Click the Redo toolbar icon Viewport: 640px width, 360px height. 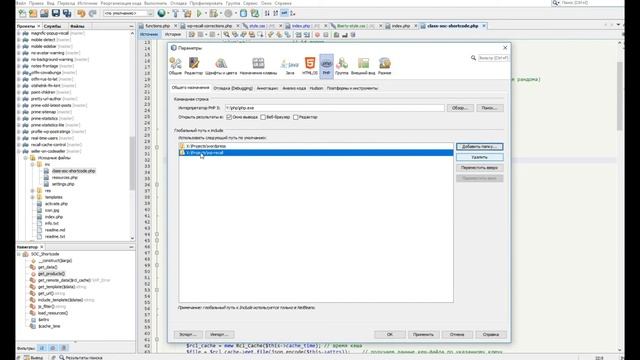click(93, 13)
